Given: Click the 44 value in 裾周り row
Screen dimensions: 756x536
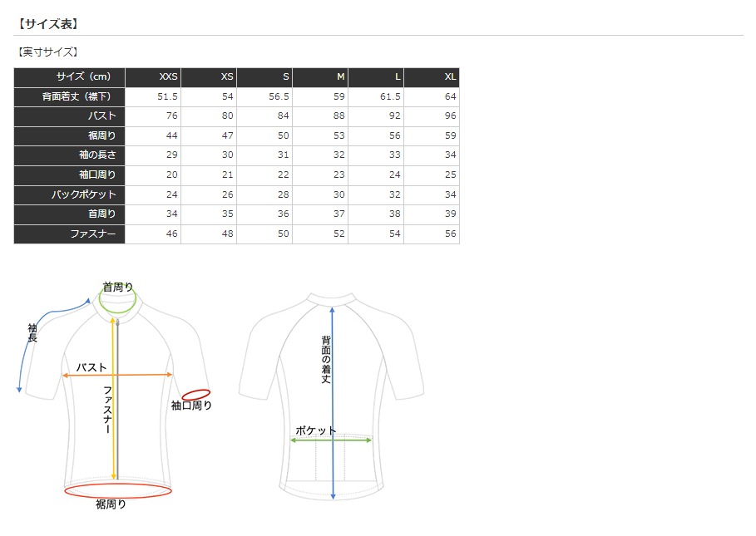Looking at the screenshot, I should point(171,135).
